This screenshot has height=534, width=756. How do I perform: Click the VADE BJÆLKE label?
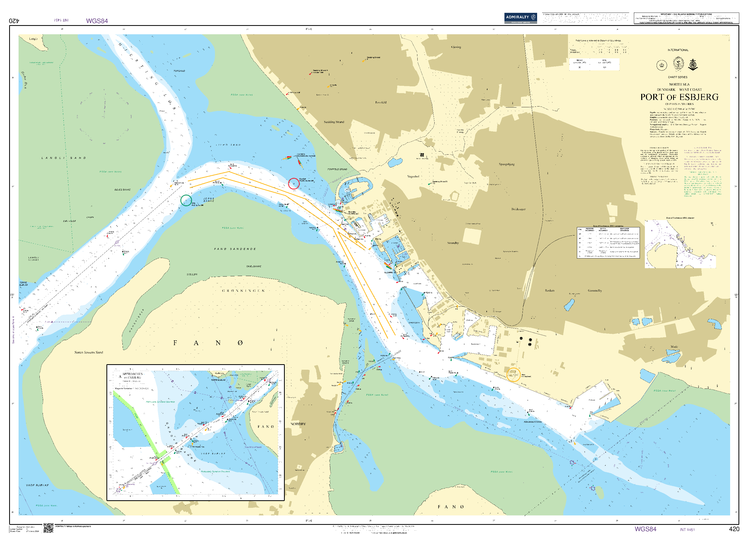tap(37, 485)
